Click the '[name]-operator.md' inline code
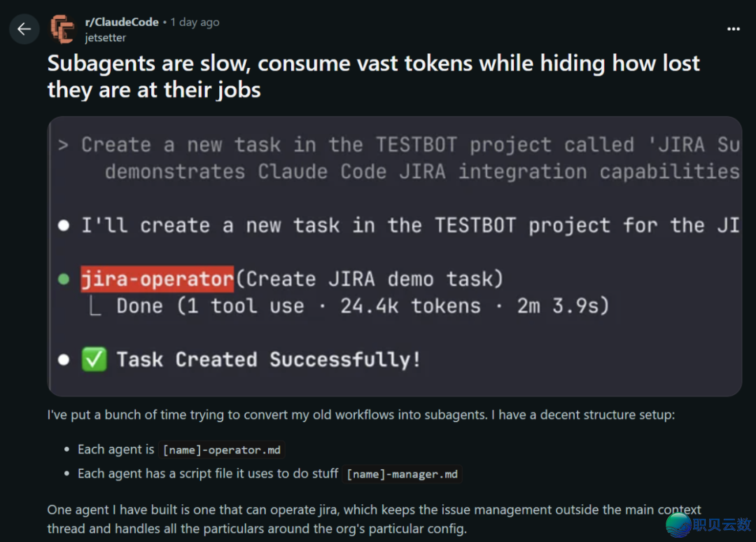 point(222,450)
